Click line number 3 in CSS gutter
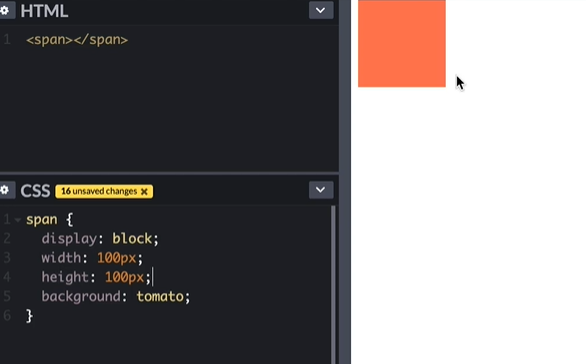 (7, 258)
